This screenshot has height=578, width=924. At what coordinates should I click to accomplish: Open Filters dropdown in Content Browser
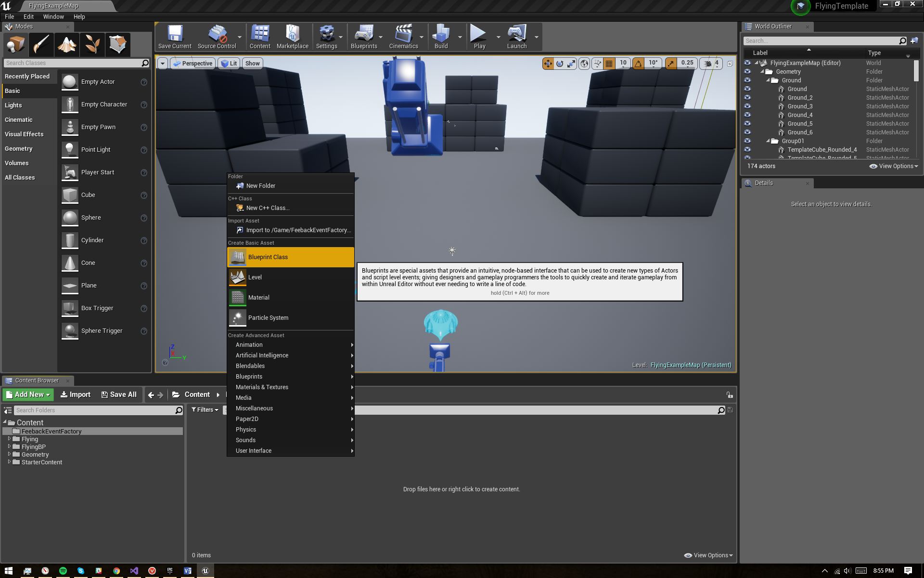[x=205, y=410]
